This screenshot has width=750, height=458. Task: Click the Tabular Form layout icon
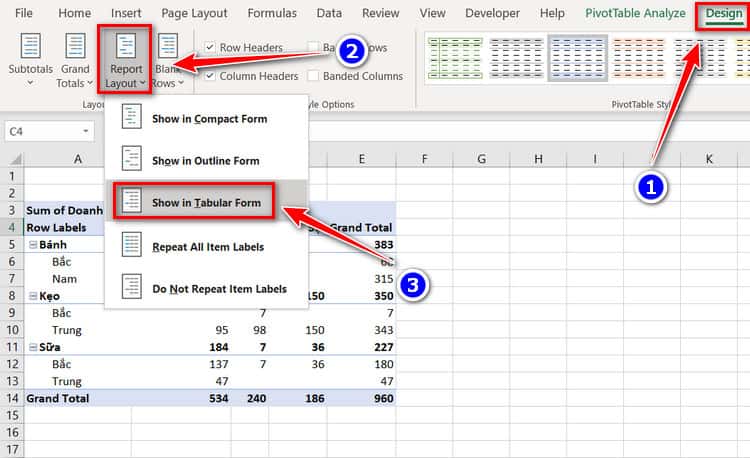(x=131, y=200)
